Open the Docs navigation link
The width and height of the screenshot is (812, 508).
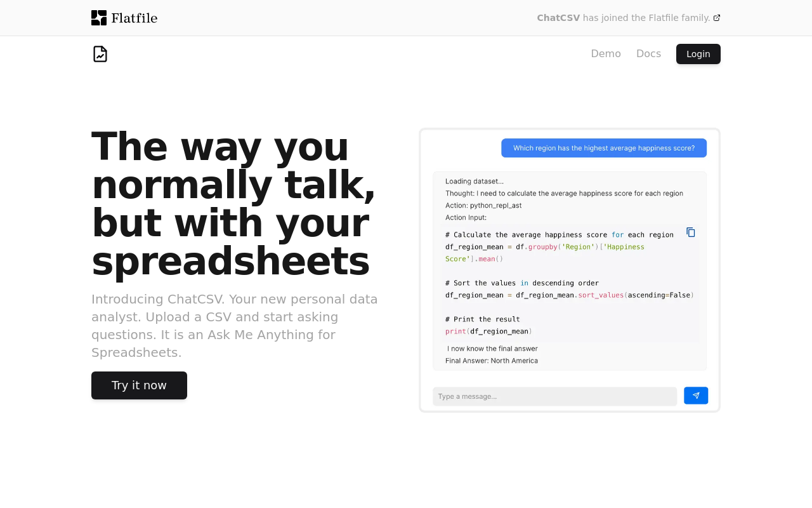pos(648,54)
